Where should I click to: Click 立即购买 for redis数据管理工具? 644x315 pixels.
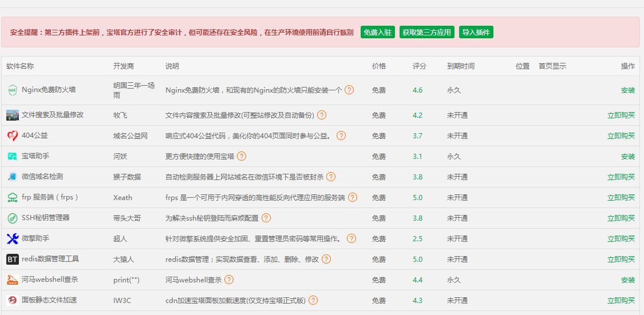[621, 259]
